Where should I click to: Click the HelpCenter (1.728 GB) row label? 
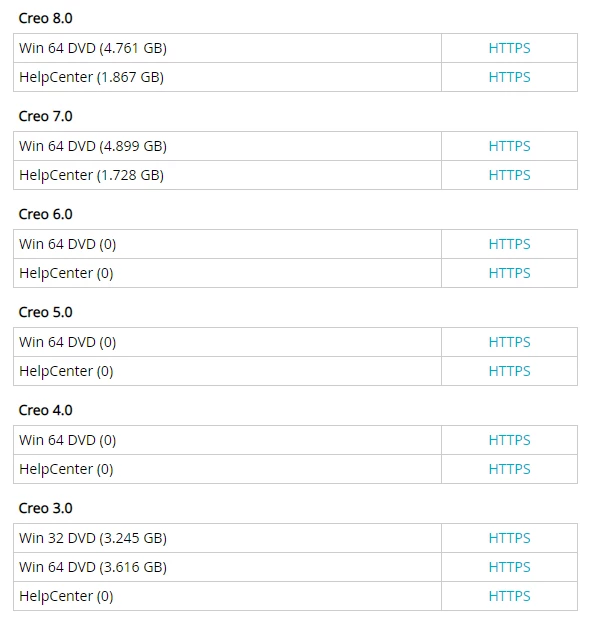[91, 175]
